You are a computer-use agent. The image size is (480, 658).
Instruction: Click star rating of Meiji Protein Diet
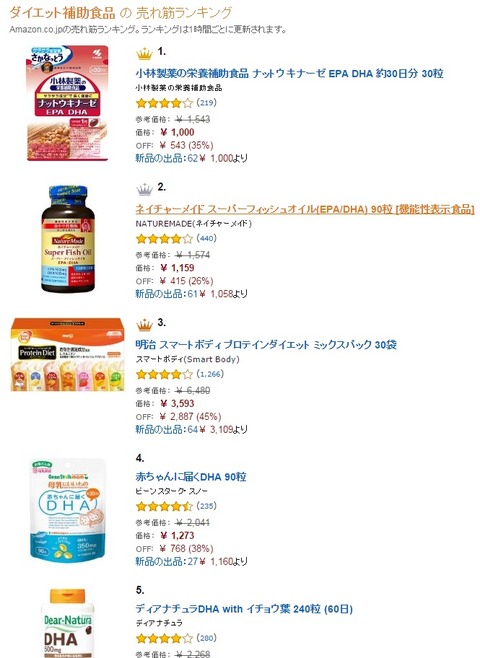(x=164, y=374)
